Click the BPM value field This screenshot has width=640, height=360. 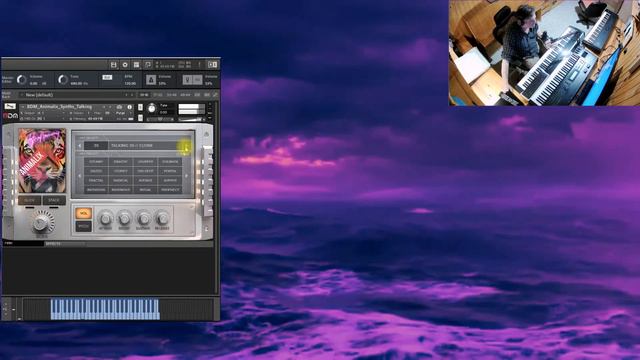pos(130,83)
